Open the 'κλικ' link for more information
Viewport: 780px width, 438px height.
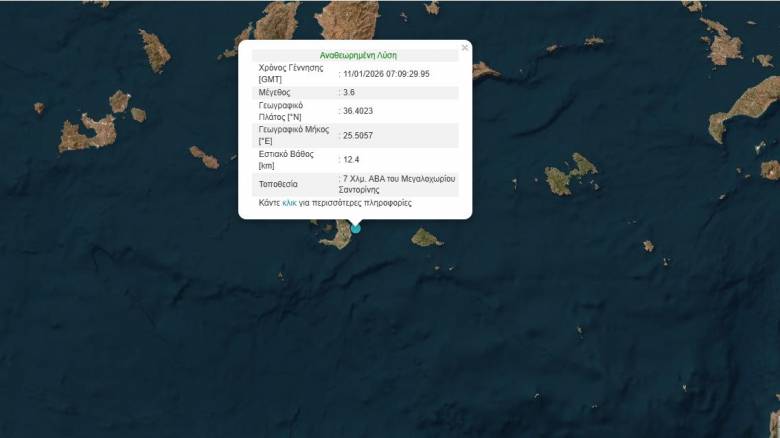pos(290,203)
